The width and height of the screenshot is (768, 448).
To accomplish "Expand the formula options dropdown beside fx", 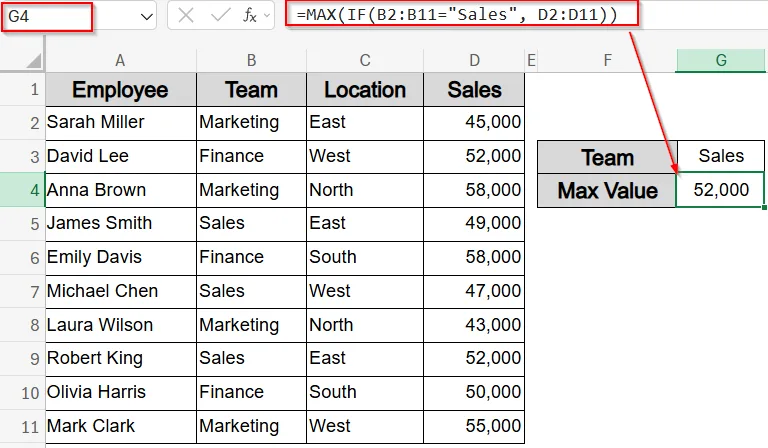I will tap(267, 16).
